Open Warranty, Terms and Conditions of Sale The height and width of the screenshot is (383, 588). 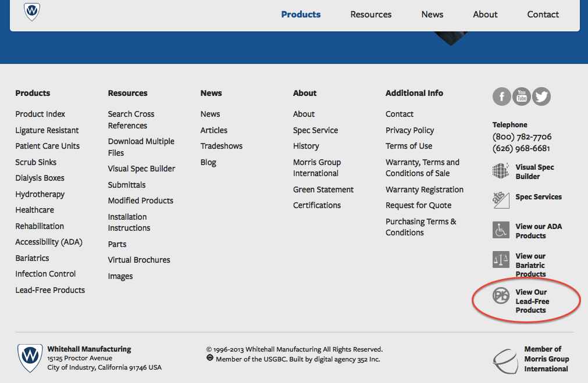coord(422,168)
